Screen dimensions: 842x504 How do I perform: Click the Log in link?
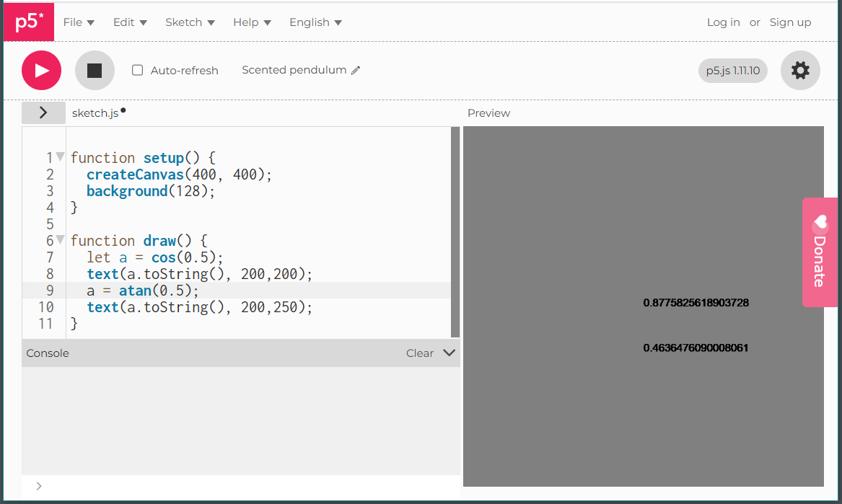723,22
